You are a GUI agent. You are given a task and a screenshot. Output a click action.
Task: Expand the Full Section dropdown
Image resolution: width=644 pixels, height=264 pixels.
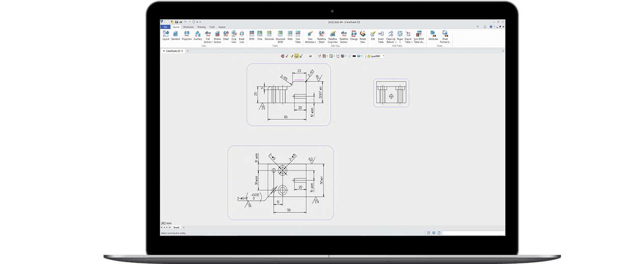click(208, 42)
